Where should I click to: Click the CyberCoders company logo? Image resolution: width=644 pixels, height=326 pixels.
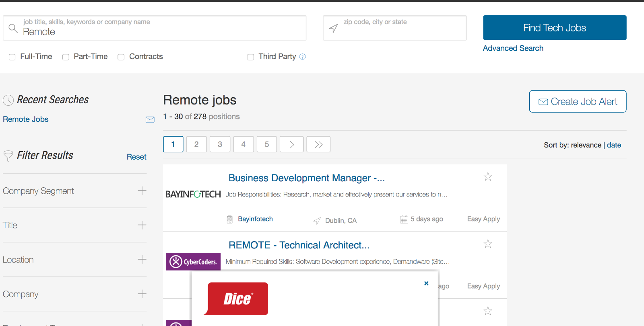(x=193, y=262)
